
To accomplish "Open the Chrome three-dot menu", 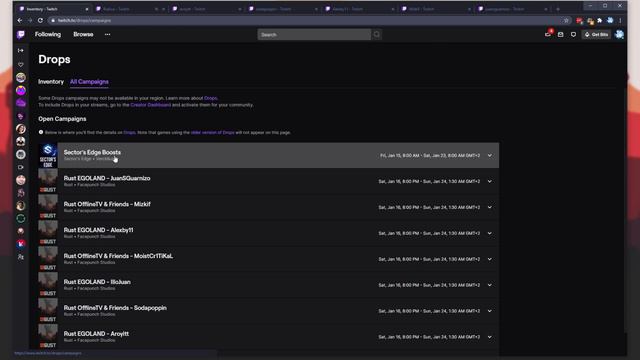I will pos(620,20).
